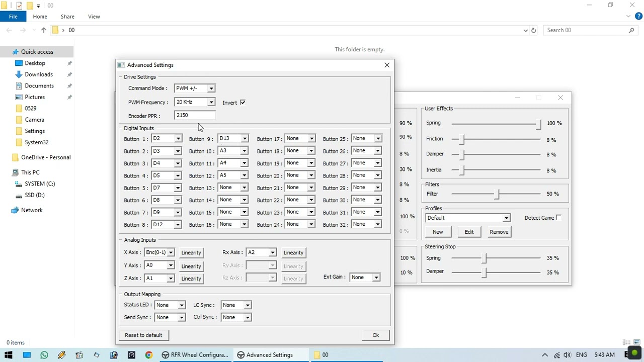This screenshot has height=362, width=644.
Task: Open the network status icon in tray
Action: (x=556, y=354)
